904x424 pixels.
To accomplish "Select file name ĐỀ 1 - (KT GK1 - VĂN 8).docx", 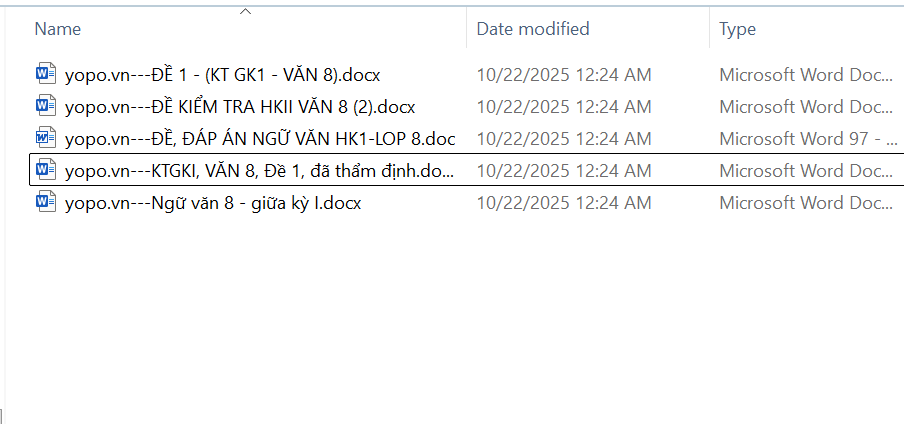I will [x=222, y=74].
